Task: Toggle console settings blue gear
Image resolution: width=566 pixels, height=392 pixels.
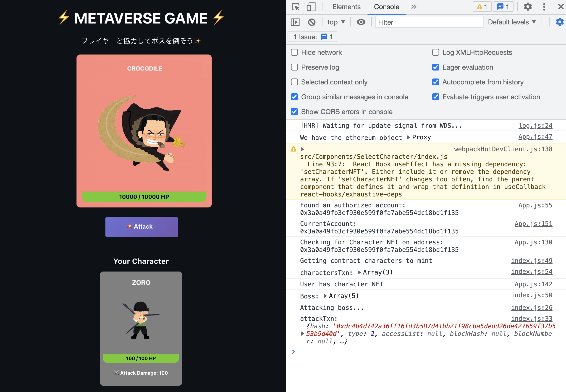Action: tap(560, 22)
